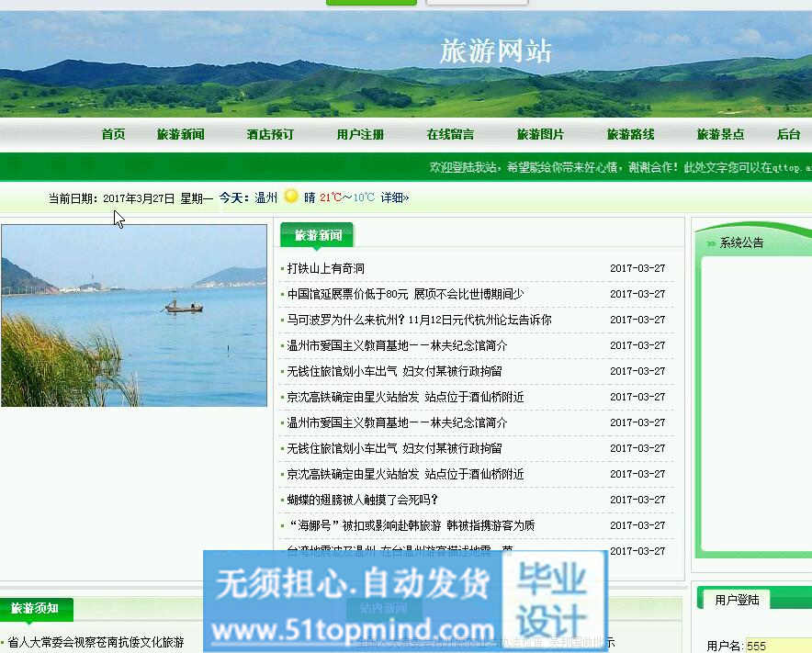Open the 首页 home navigation item
This screenshot has width=812, height=653.
point(113,135)
